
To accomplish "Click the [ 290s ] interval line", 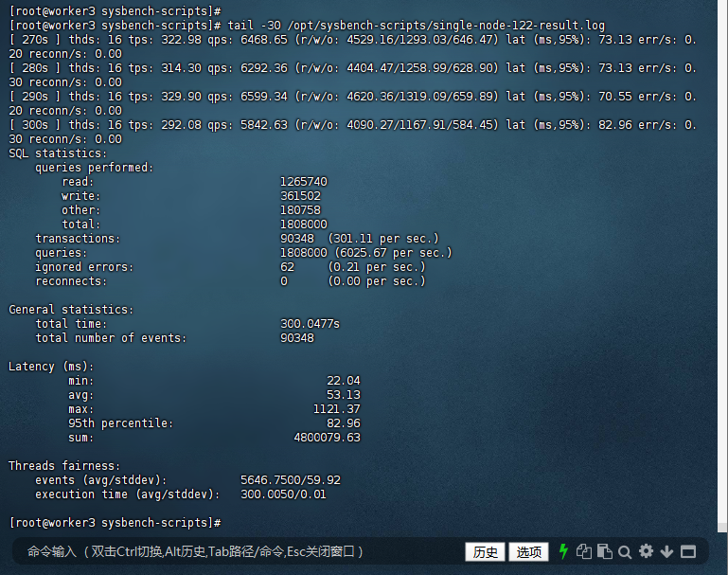I will 353,103.
